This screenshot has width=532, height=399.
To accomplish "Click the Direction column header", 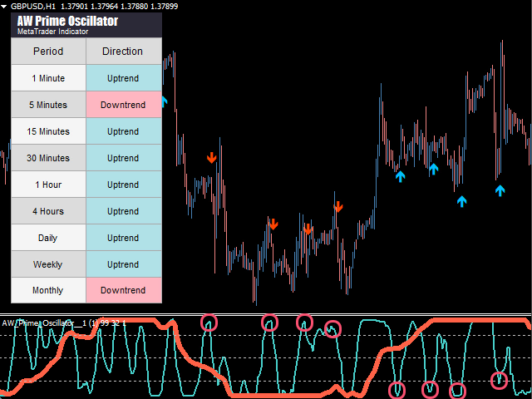I will tap(123, 52).
